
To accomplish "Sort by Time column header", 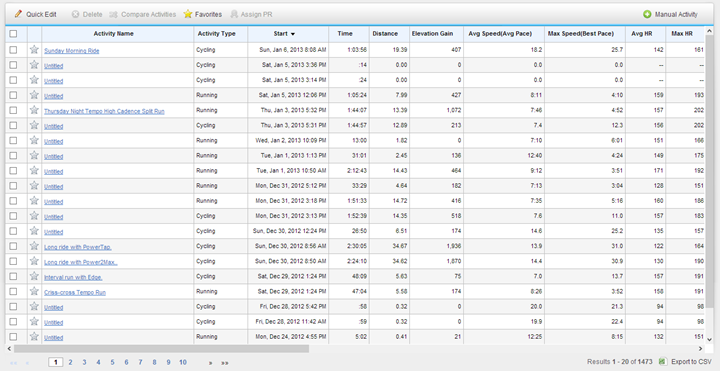I will click(345, 34).
